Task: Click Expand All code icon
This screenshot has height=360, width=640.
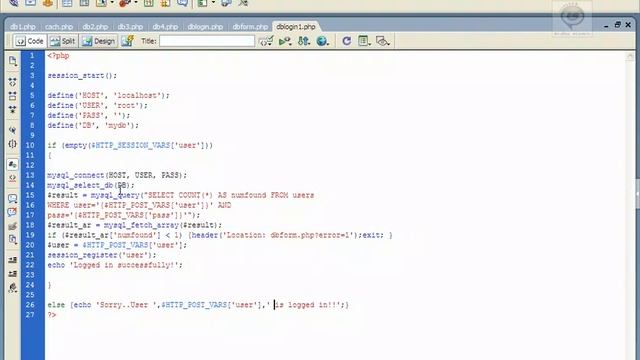Action: click(13, 109)
